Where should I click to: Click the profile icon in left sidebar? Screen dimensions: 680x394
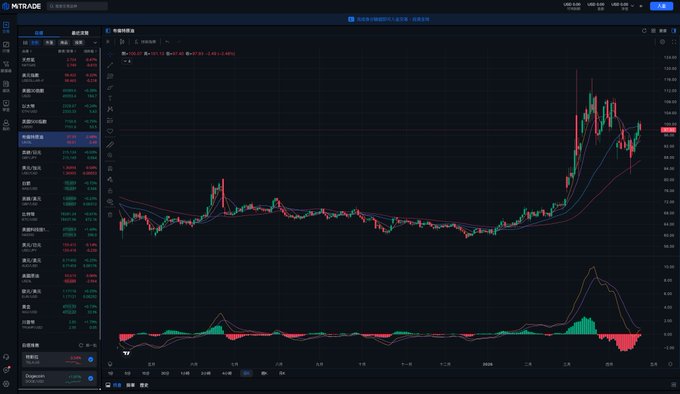6,123
